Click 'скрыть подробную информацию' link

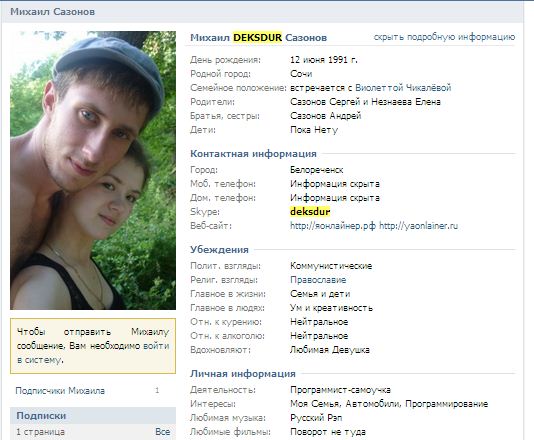point(444,37)
